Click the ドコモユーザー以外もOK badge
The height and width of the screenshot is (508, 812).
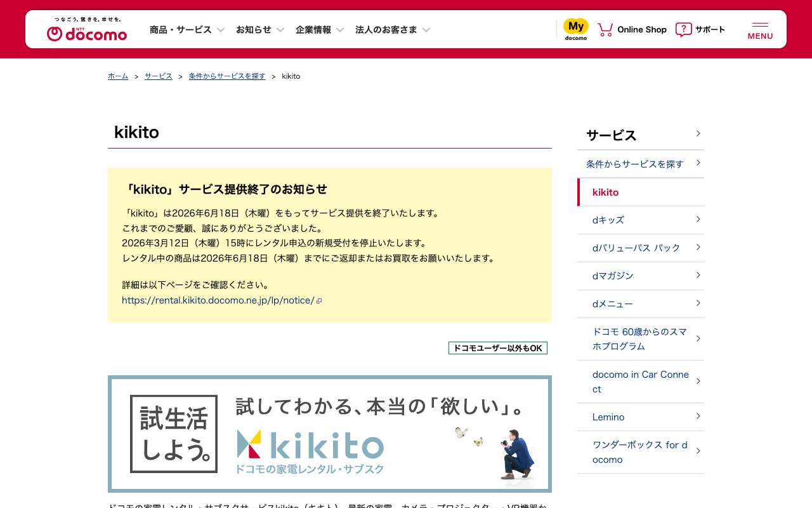[498, 348]
